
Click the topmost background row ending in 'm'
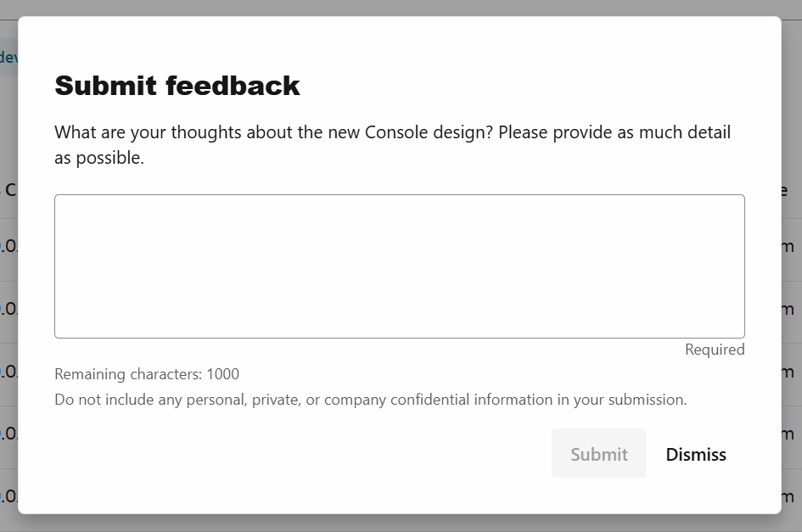click(789, 246)
